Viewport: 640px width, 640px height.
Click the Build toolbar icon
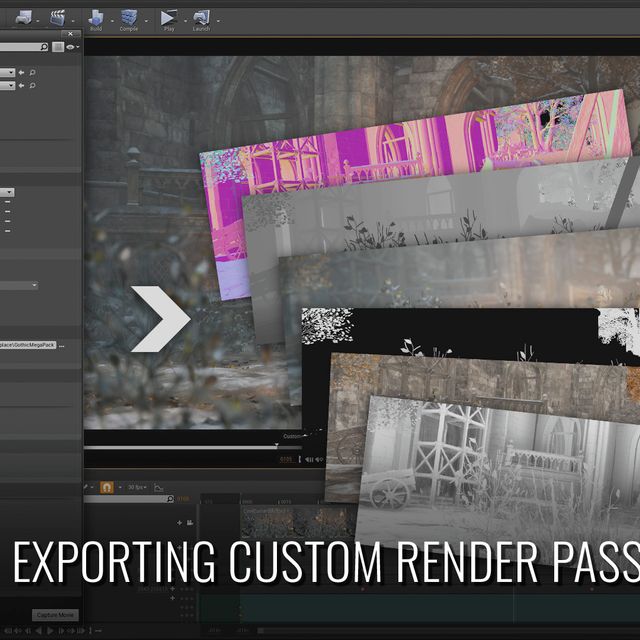coord(96,16)
